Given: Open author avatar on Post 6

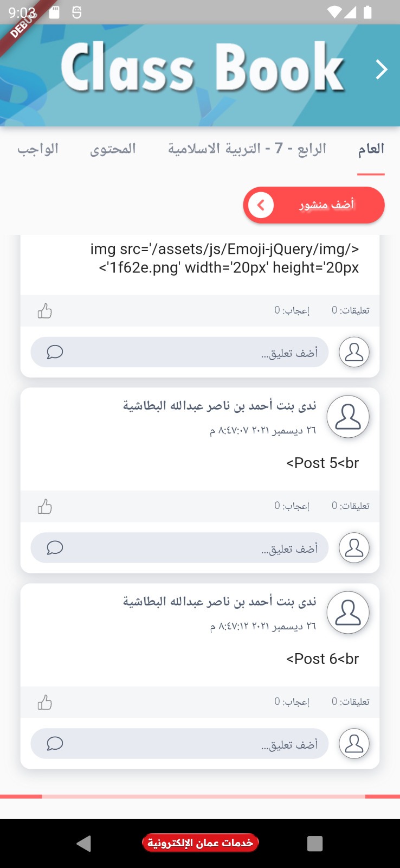Looking at the screenshot, I should point(348,612).
